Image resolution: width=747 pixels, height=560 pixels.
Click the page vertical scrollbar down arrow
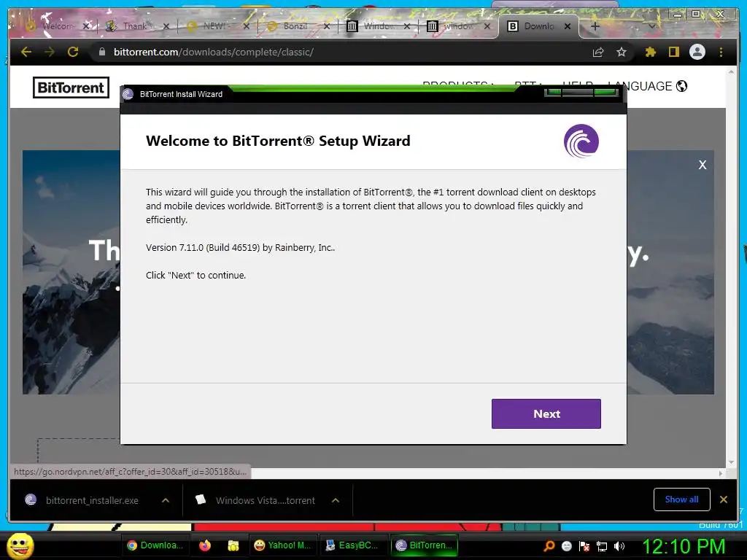tap(731, 462)
